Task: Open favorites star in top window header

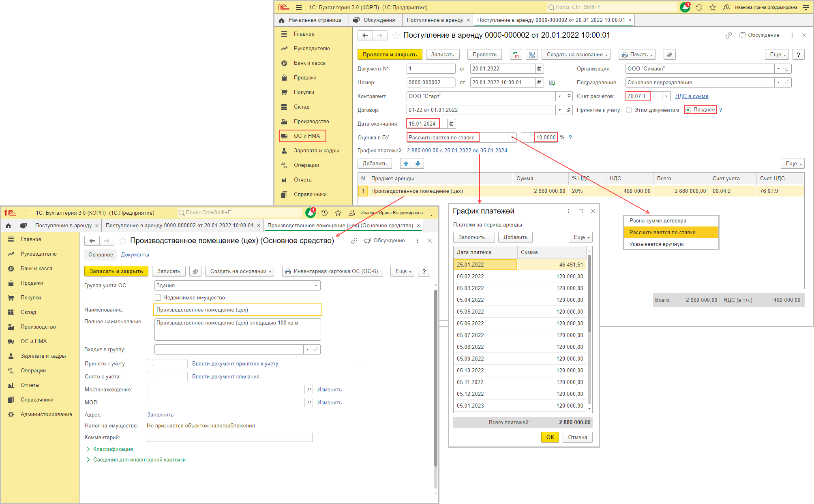Action: pos(713,7)
